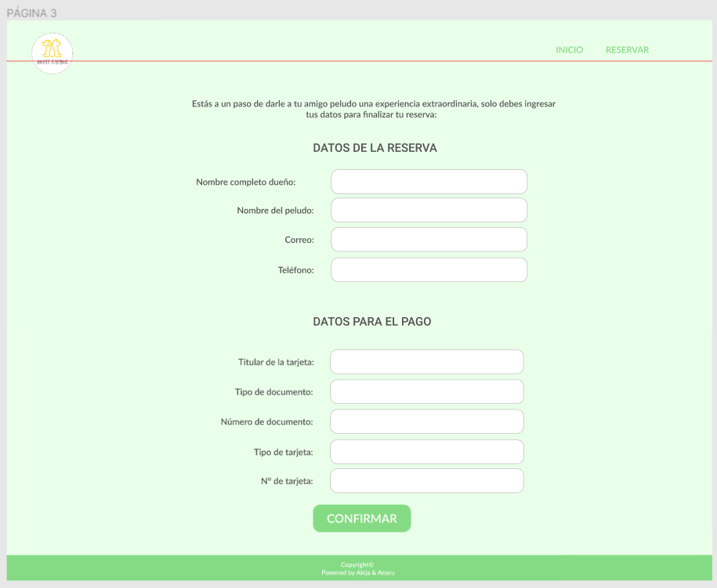717x588 pixels.
Task: Click the DATOS DE LA RESERVA heading
Action: (x=375, y=148)
